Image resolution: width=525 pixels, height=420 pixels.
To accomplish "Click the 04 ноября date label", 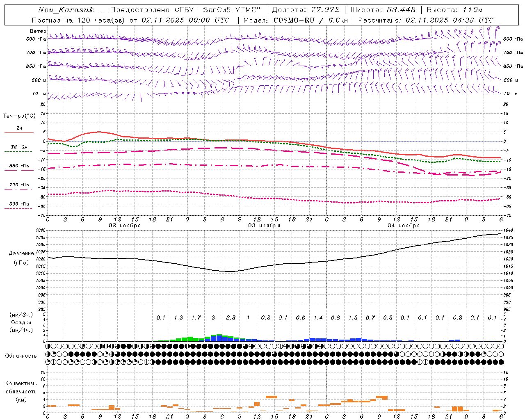I will [x=404, y=226].
